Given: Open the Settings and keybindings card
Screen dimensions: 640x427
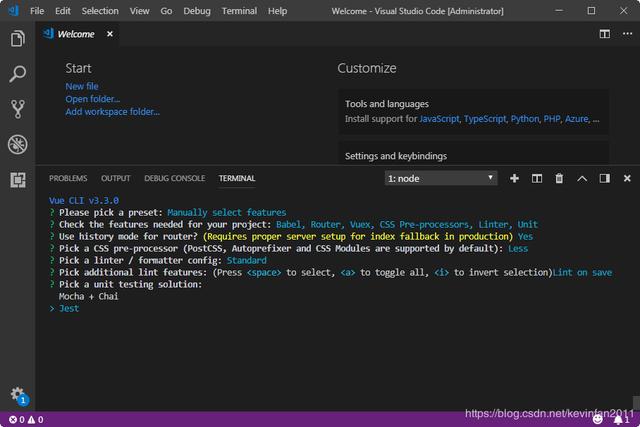Looking at the screenshot, I should pos(473,153).
